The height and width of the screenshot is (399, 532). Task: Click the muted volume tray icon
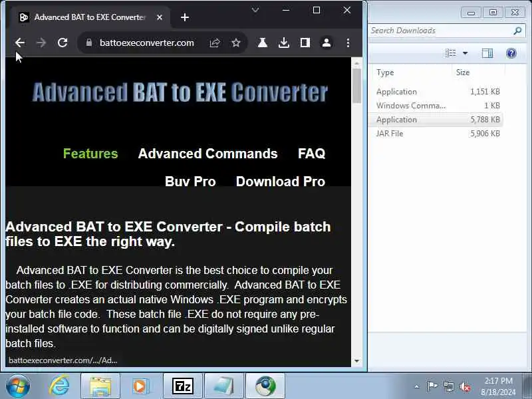click(x=465, y=387)
